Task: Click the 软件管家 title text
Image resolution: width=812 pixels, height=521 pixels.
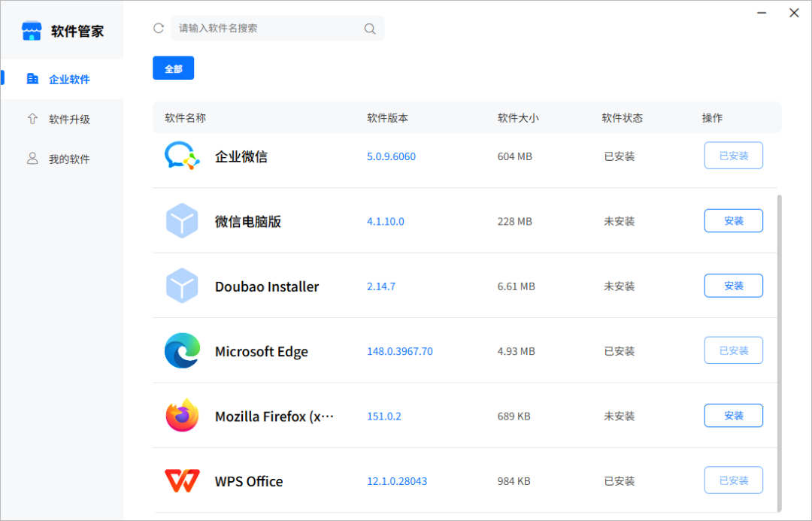Action: coord(77,31)
